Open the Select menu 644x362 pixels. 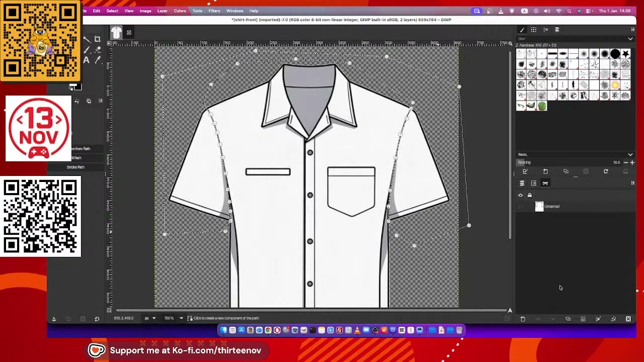click(112, 11)
